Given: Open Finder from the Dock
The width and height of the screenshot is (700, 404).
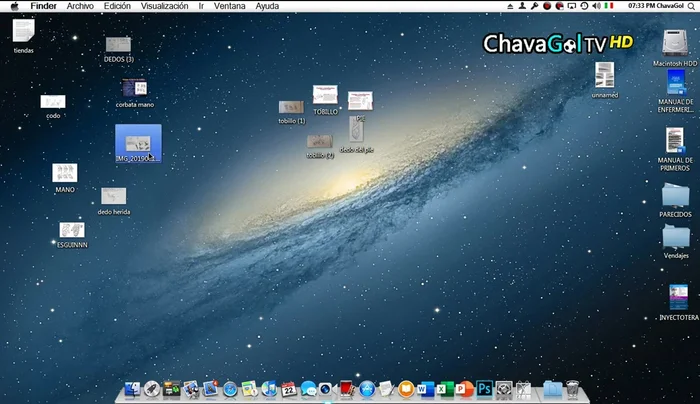Looking at the screenshot, I should coord(132,389).
